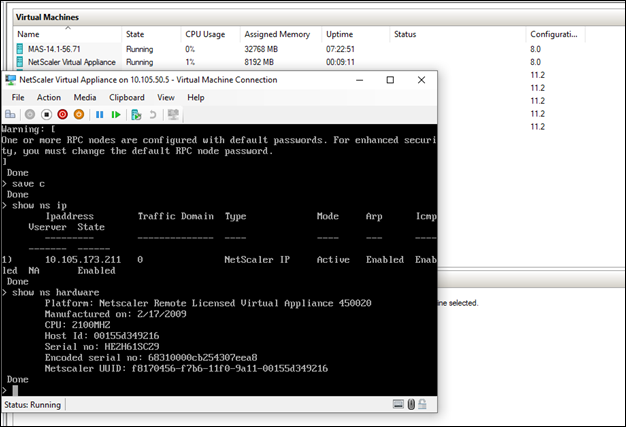Click the console command prompt cursor
This screenshot has height=427, width=626.
click(15, 390)
